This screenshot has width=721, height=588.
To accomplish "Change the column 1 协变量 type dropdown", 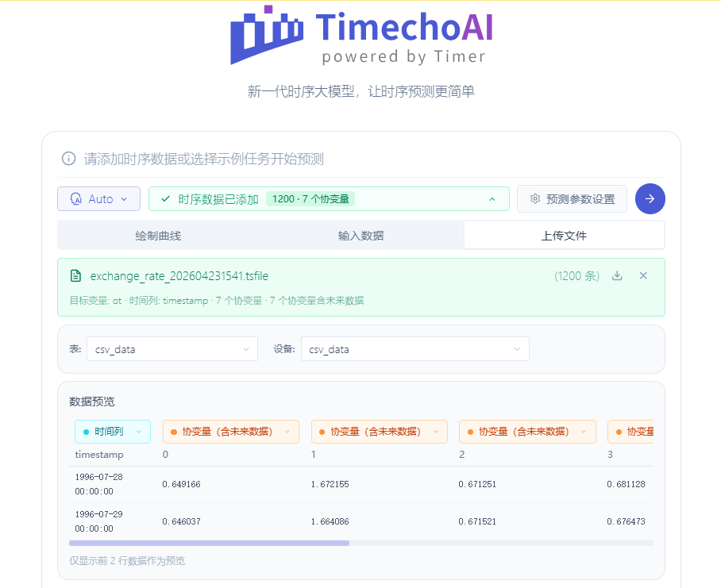I will tap(380, 432).
